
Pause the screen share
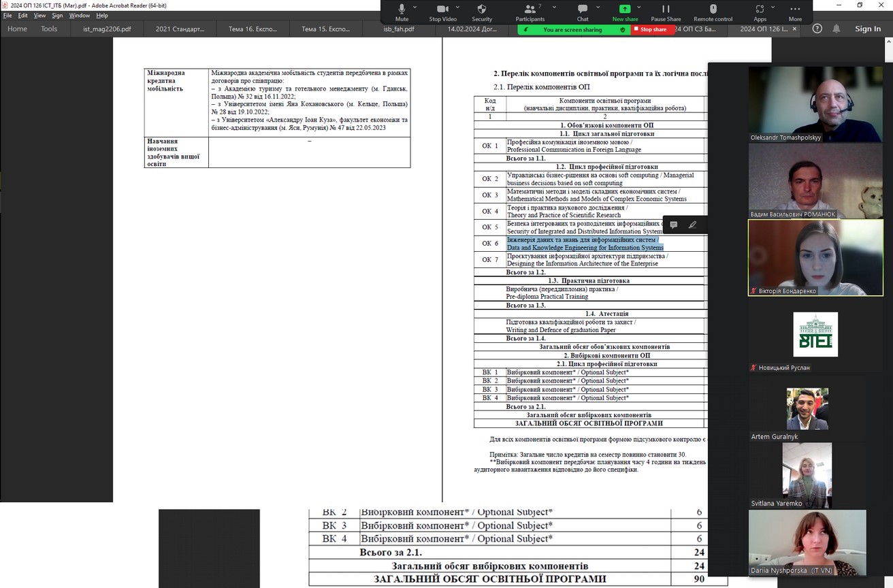(x=665, y=10)
